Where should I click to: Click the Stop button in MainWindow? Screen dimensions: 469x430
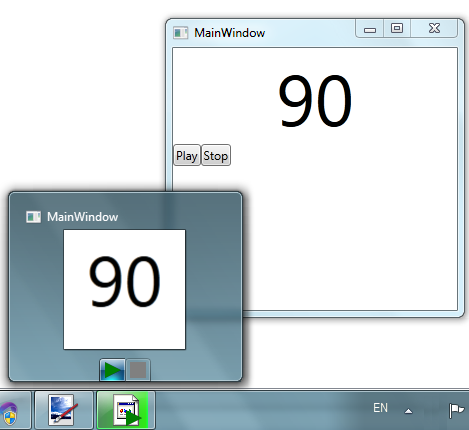point(216,155)
